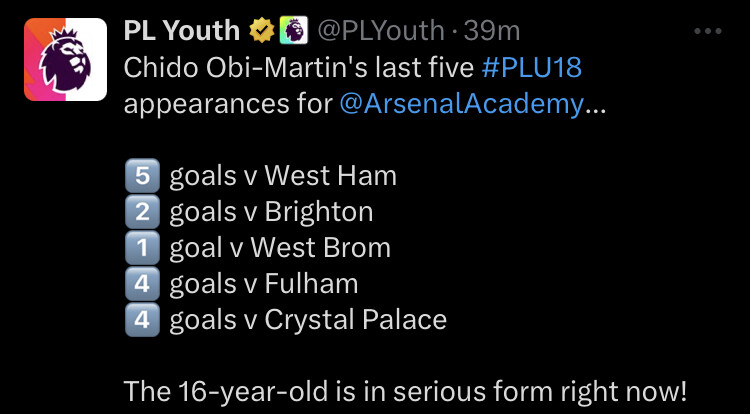Click the 'goals v Fulham' text
The height and width of the screenshot is (414, 750).
(x=264, y=284)
